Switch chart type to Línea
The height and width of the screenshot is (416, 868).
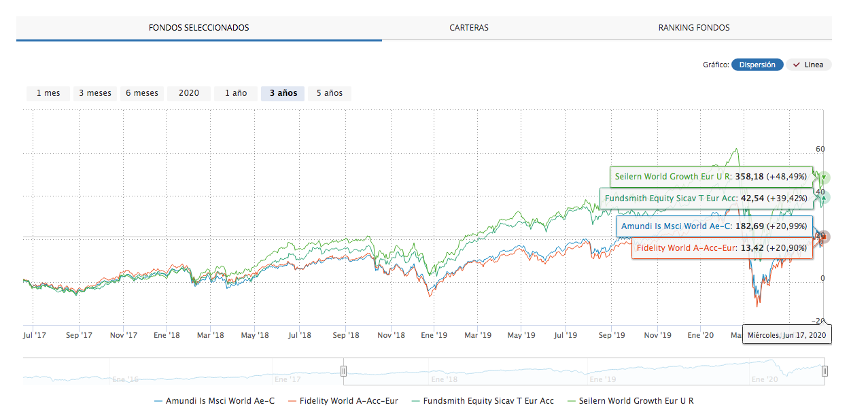pos(808,65)
